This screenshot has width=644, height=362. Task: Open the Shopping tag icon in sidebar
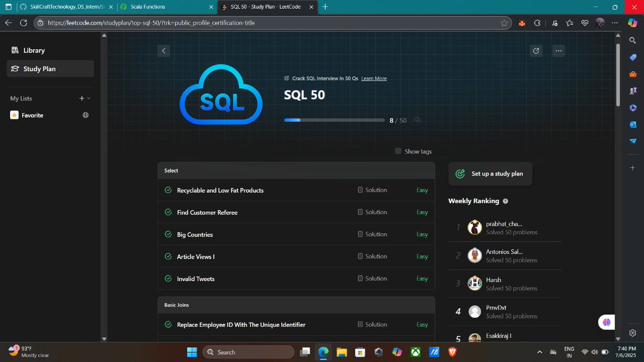(633, 57)
